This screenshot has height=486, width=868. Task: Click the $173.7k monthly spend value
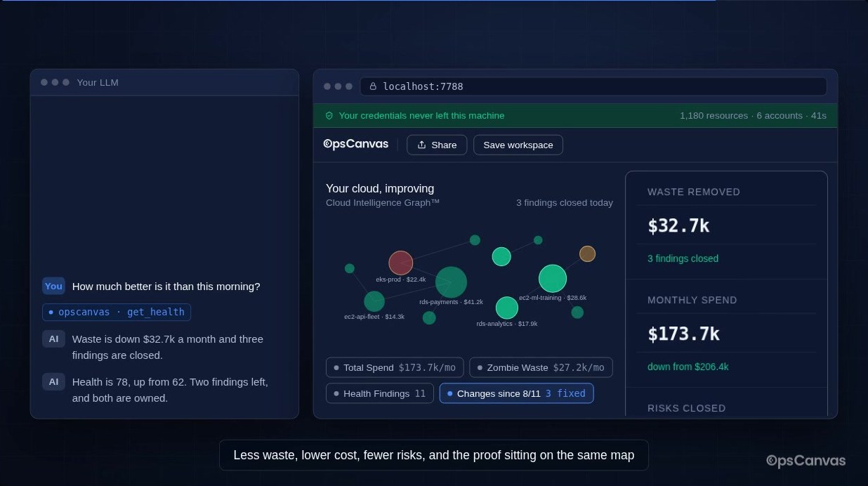[683, 334]
